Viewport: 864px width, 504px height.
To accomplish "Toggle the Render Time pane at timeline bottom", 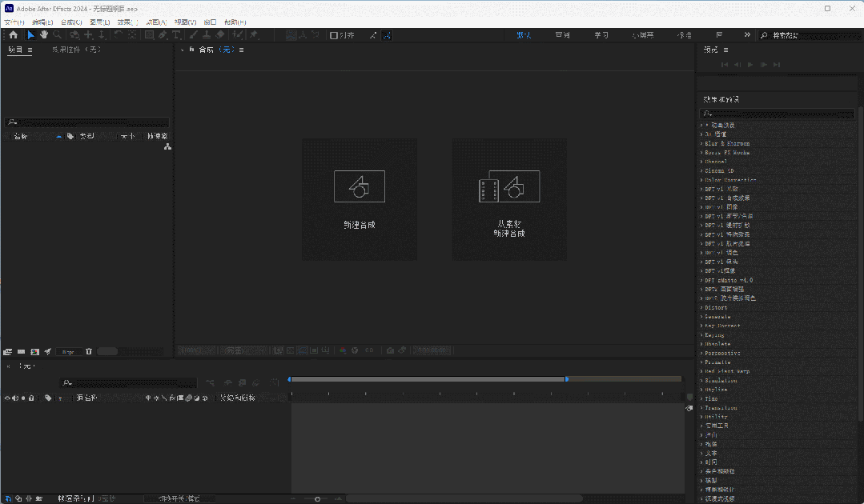I will pos(38,498).
